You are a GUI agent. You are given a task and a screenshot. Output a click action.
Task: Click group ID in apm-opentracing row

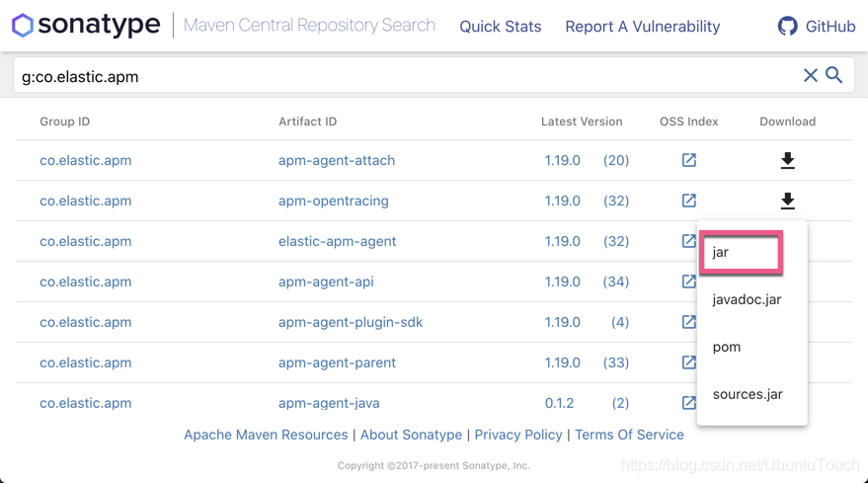[x=85, y=201]
